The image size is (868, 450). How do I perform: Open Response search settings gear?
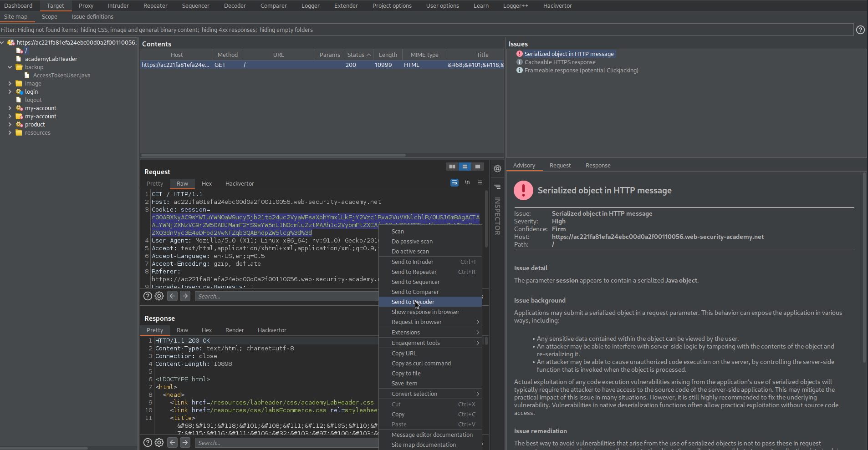pyautogui.click(x=159, y=443)
